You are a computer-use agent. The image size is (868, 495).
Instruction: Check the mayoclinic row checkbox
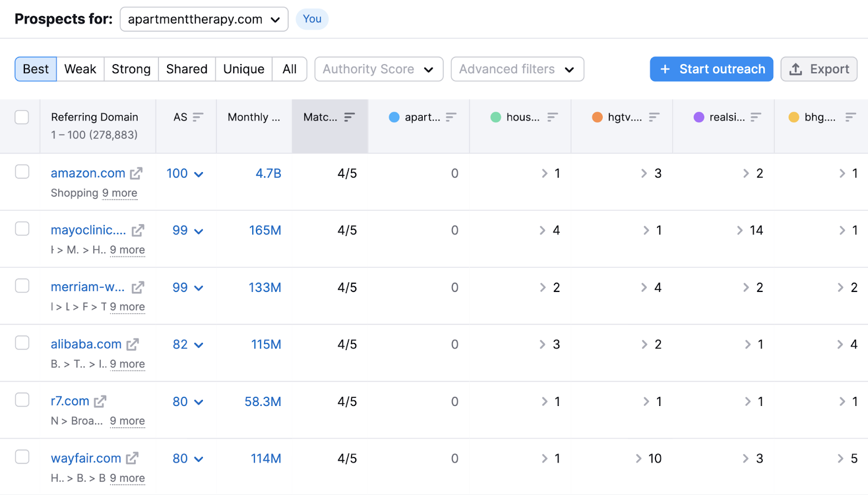22,229
